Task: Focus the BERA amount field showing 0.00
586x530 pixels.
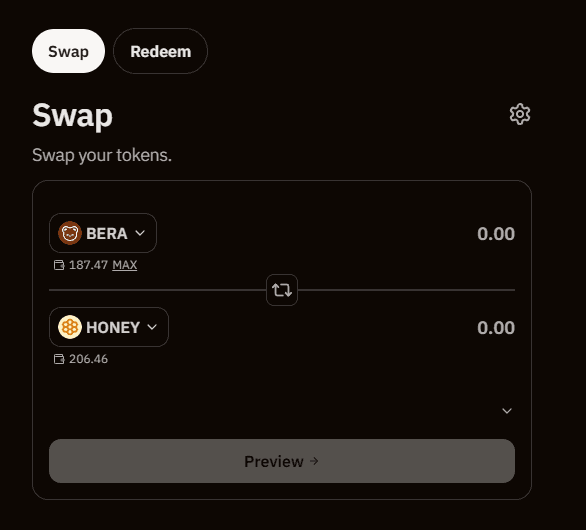Action: [496, 234]
